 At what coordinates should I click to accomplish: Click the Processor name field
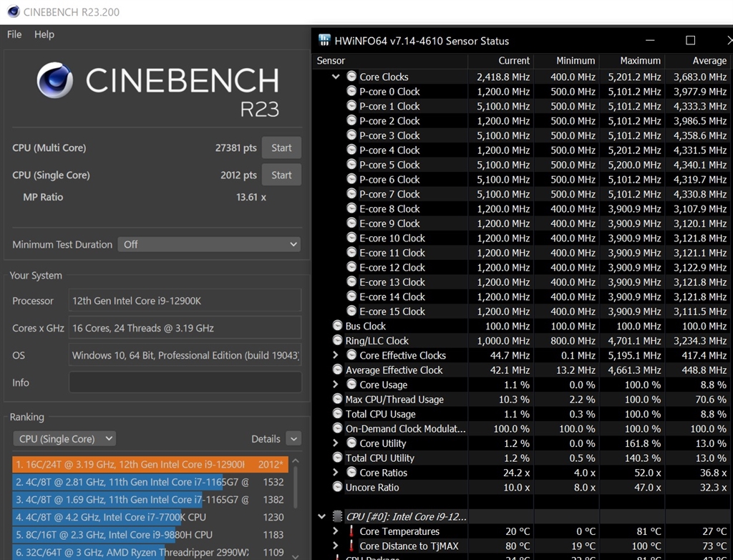185,300
